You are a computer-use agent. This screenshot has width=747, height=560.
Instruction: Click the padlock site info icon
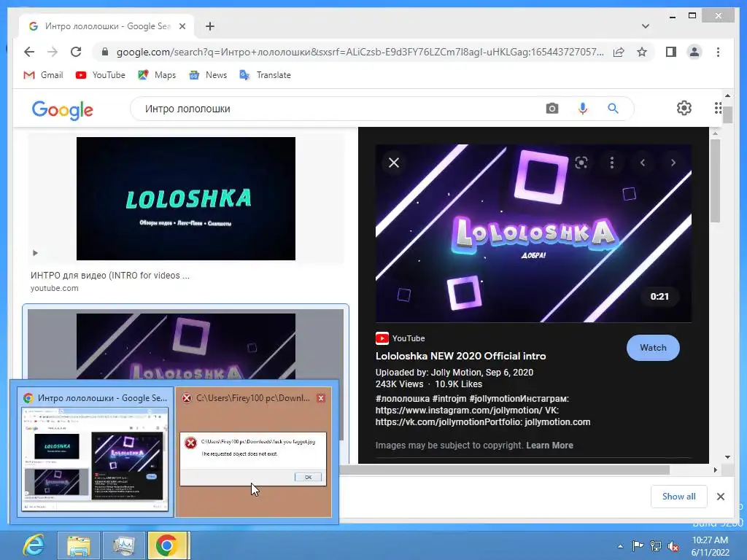tap(105, 52)
